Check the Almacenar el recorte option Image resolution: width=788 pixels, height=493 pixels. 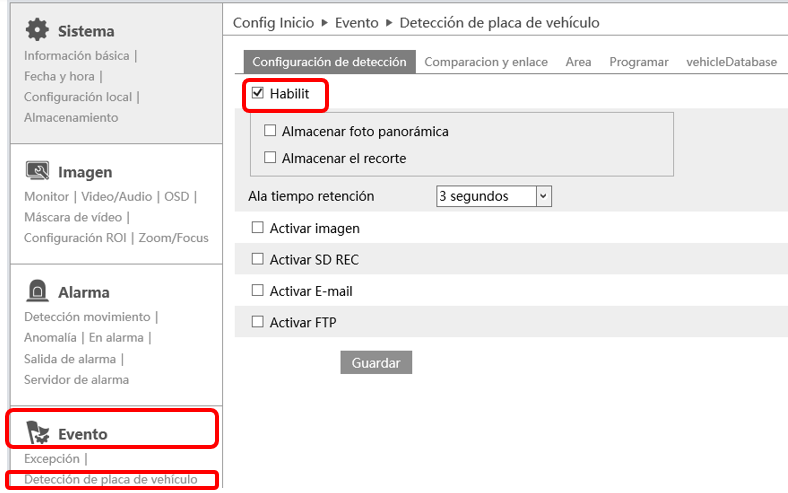(270, 158)
